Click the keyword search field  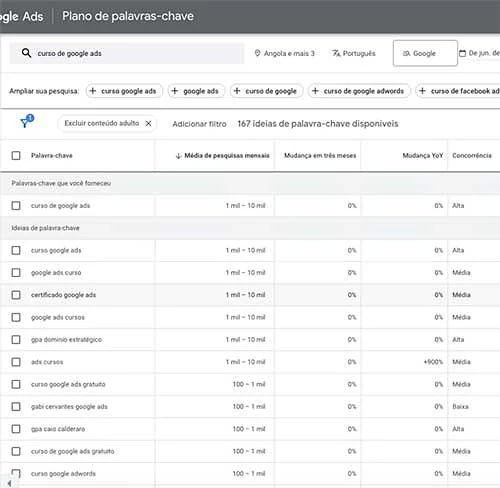point(127,53)
